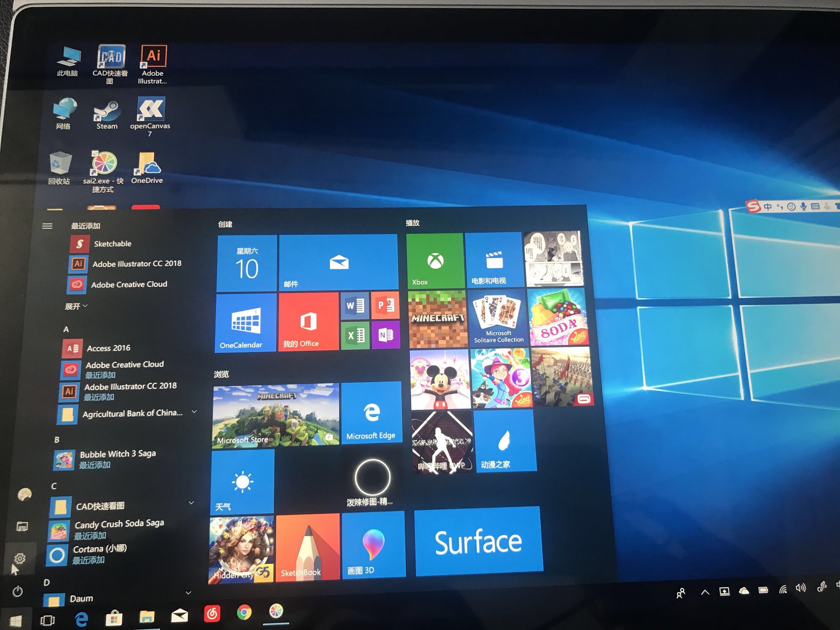The width and height of the screenshot is (840, 630).
Task: Open Microsoft Store from the taskbar
Action: pos(114,618)
